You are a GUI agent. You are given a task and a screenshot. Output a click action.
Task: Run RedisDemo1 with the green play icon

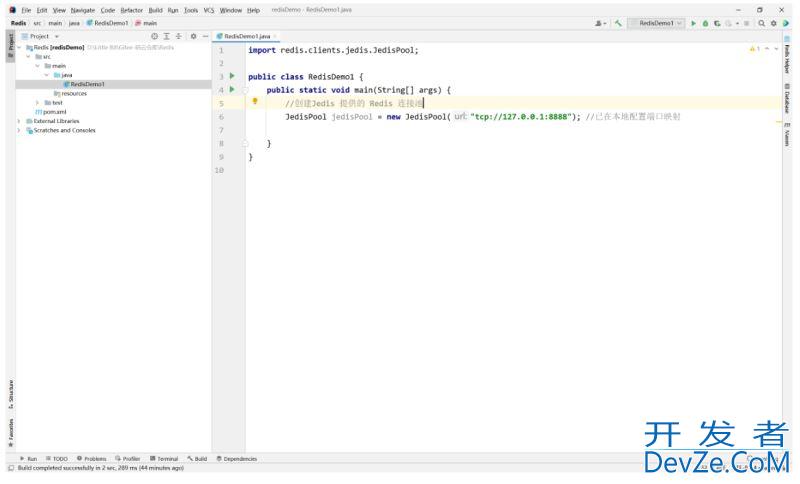pyautogui.click(x=693, y=23)
